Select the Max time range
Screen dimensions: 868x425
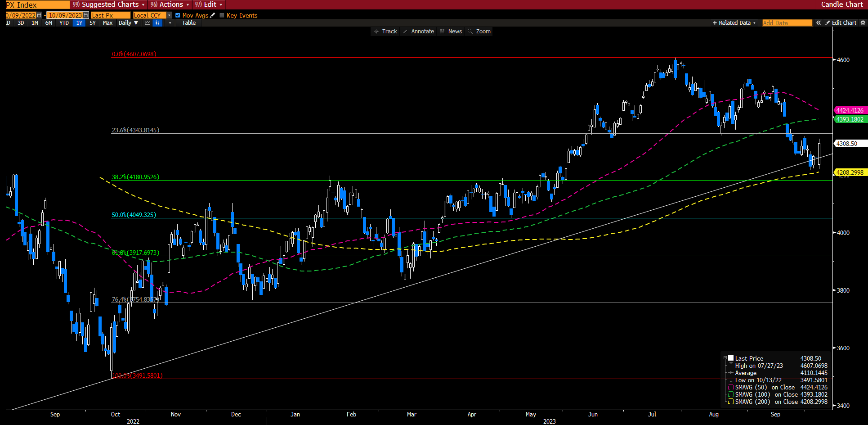107,23
